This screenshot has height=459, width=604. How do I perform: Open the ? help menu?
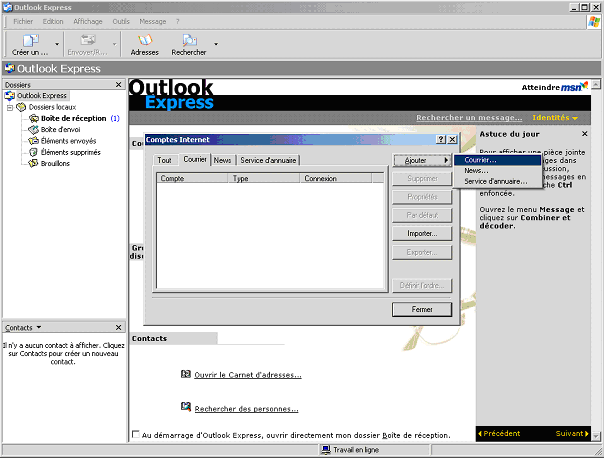point(178,22)
